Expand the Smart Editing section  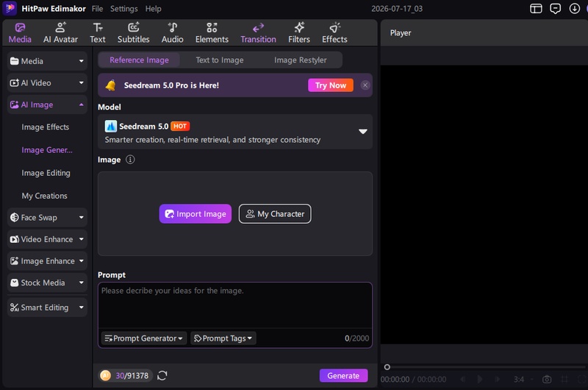coord(47,308)
